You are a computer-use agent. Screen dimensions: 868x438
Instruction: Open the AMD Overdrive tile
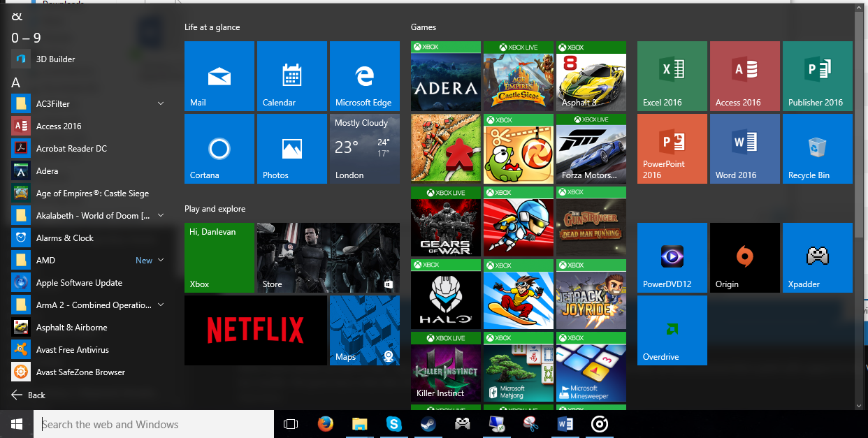pyautogui.click(x=672, y=330)
